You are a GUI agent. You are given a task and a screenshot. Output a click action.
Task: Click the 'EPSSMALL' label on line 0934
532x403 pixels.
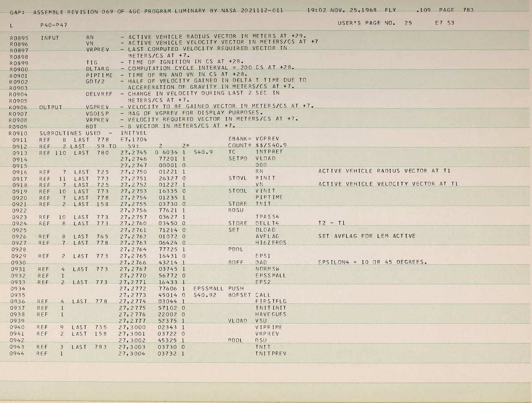pos(209,288)
